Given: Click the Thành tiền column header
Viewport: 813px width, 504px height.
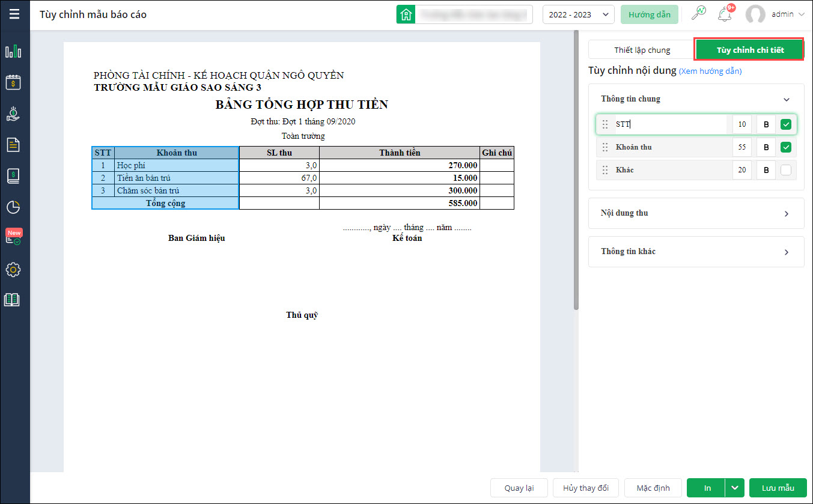Looking at the screenshot, I should coord(400,153).
